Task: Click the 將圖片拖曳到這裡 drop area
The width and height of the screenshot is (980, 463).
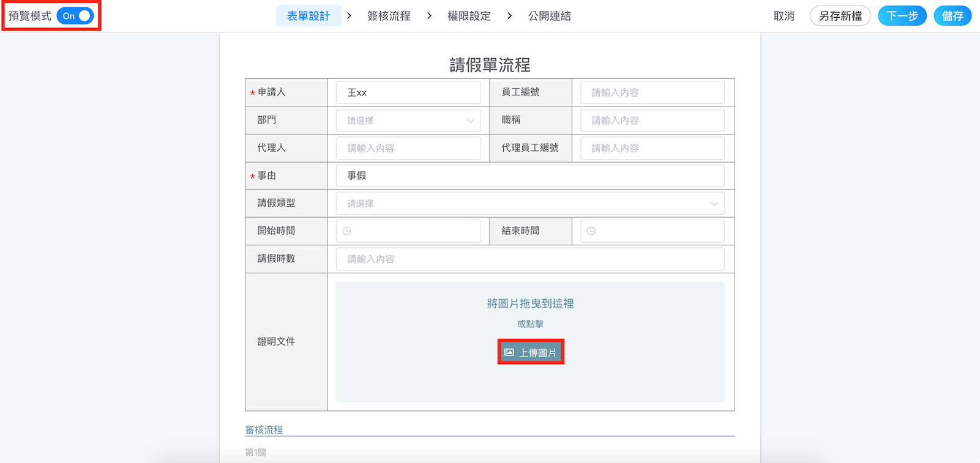Action: (530, 304)
